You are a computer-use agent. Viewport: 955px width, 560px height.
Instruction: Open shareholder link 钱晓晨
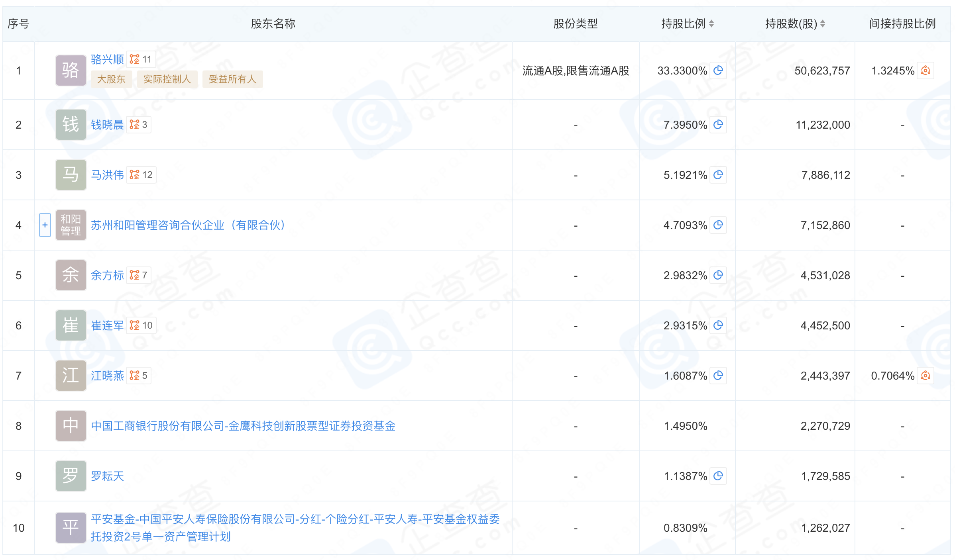click(107, 125)
